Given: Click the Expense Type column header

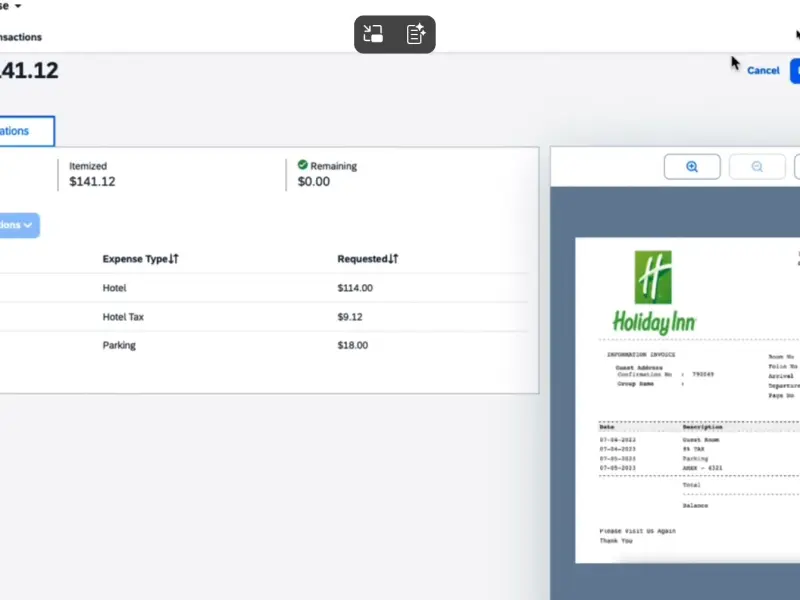Looking at the screenshot, I should (x=135, y=259).
